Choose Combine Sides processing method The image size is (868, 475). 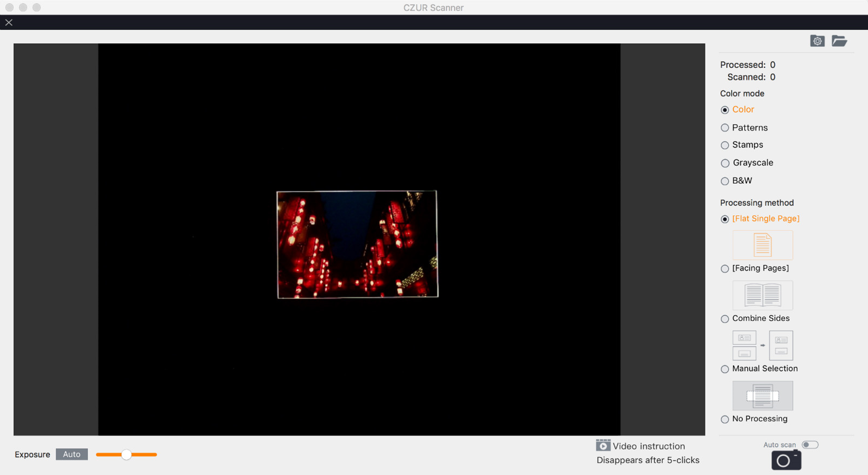pyautogui.click(x=725, y=319)
